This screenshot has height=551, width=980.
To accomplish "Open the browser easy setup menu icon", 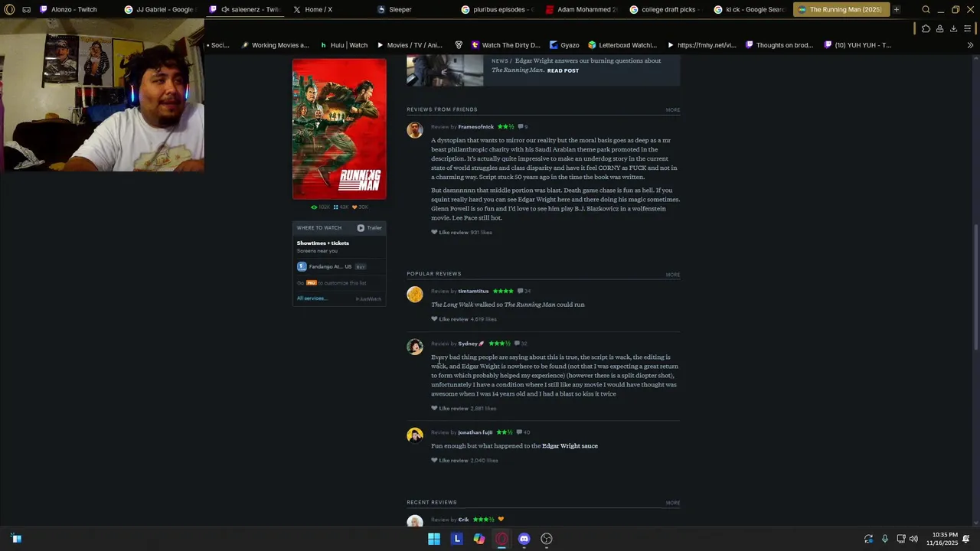I will point(968,28).
